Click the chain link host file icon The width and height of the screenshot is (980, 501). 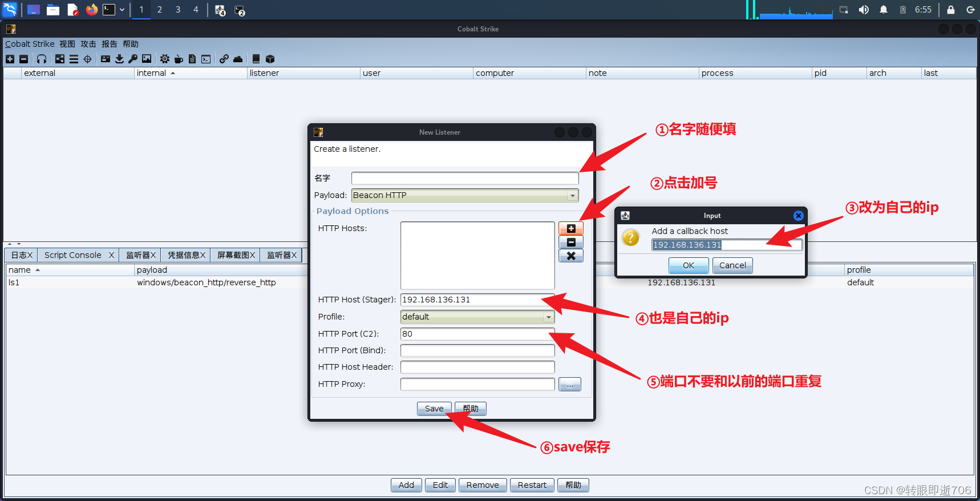224,59
